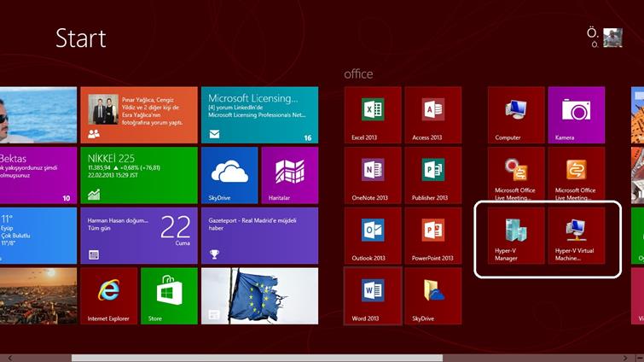Open the Mail tile showing Microsoft Licensing
This screenshot has height=362, width=644.
click(x=259, y=115)
